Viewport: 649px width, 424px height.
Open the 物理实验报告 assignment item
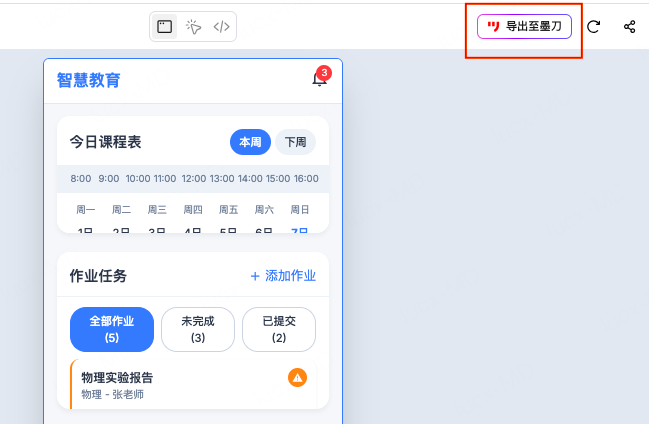[193, 384]
